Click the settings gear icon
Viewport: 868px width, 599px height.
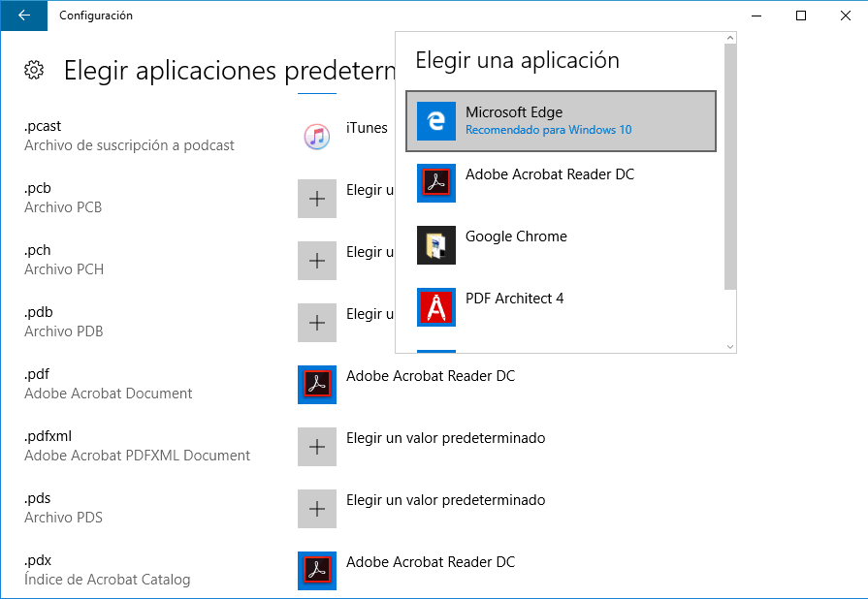point(34,70)
